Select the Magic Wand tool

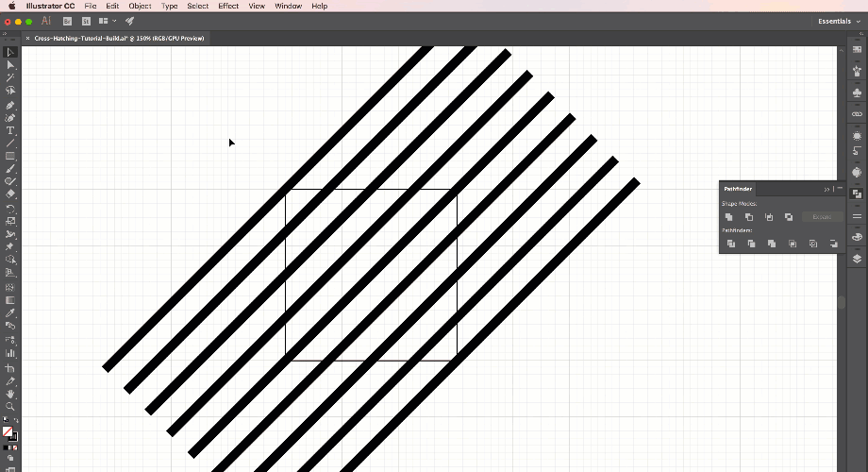click(x=10, y=78)
